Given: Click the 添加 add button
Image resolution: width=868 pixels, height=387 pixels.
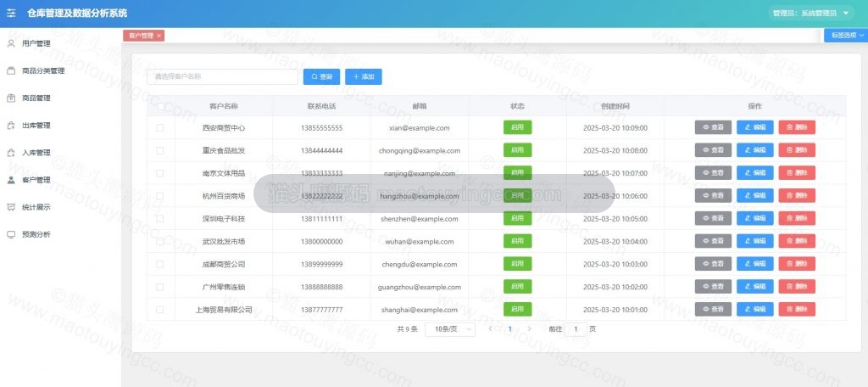Looking at the screenshot, I should point(364,76).
